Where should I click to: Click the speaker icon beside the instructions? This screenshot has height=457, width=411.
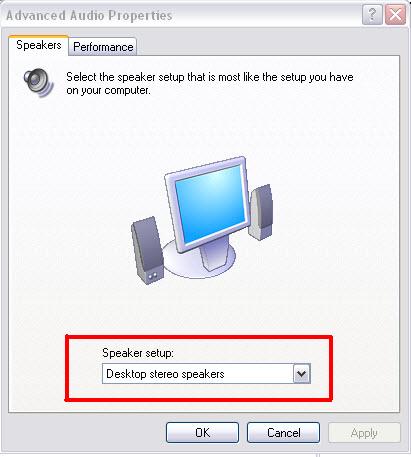pyautogui.click(x=38, y=83)
